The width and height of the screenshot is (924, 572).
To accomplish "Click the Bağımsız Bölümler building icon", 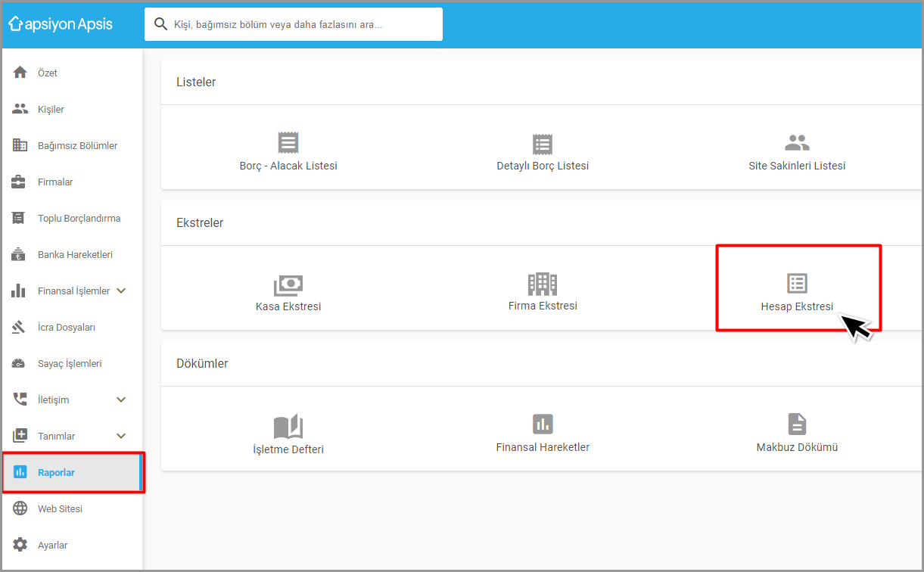I will click(x=20, y=145).
